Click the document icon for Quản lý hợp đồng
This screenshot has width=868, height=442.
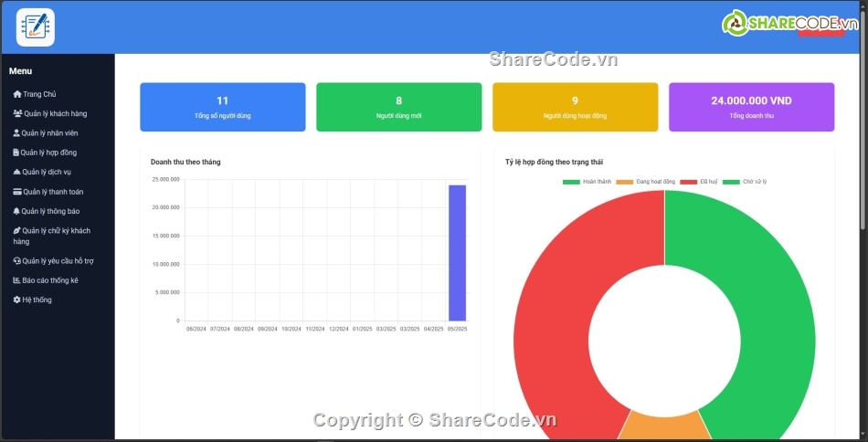click(16, 153)
